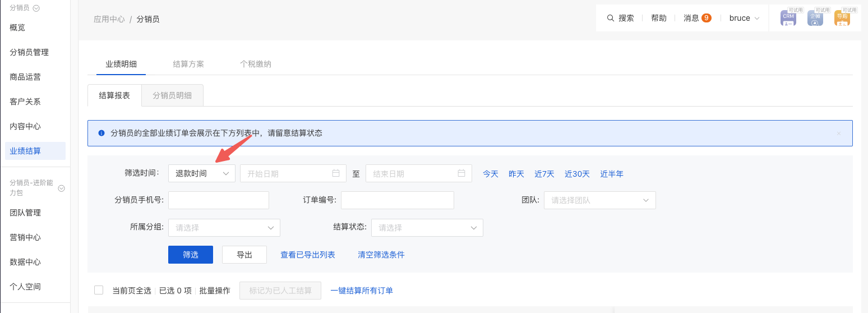
Task: Open the 所属分组 dropdown
Action: pos(224,228)
